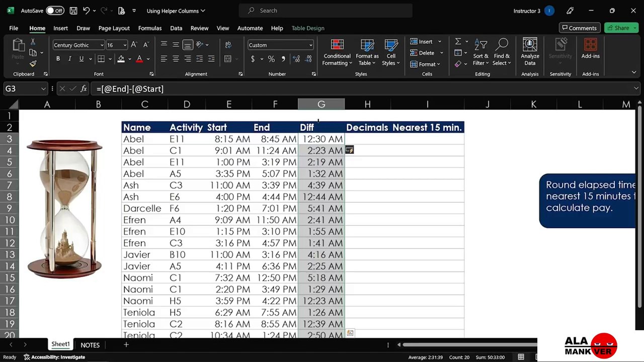
Task: Open the Custom number format dropdown
Action: click(310, 45)
